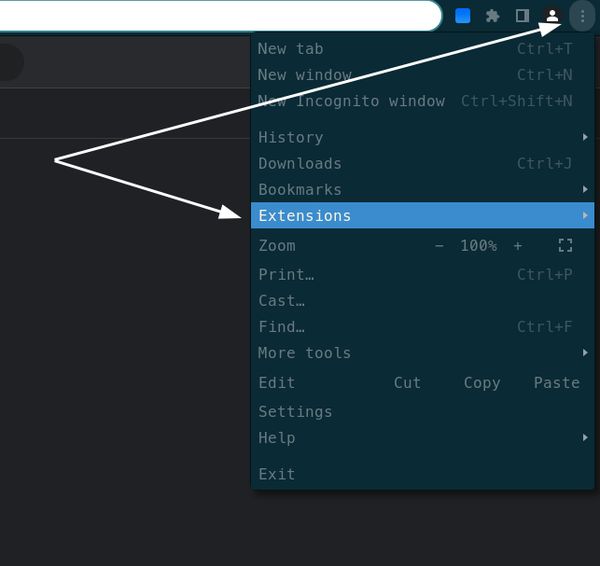Click the blue square extension icon

tap(463, 16)
